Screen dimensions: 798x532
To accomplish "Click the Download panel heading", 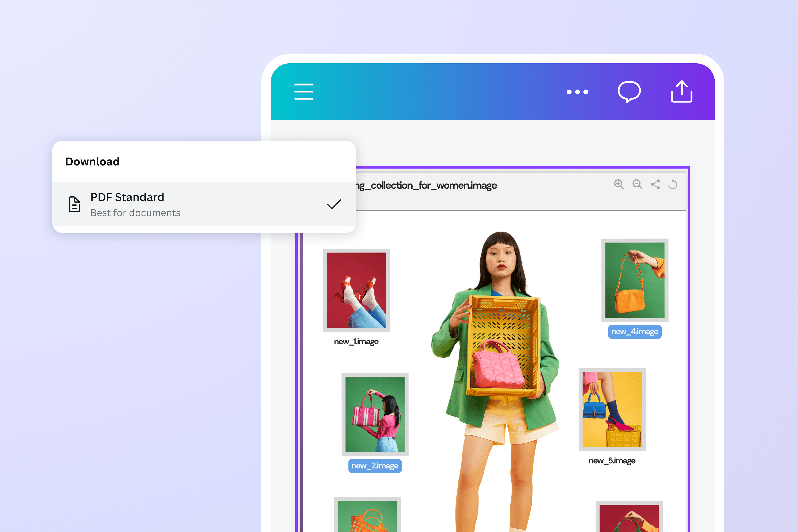I will point(92,161).
